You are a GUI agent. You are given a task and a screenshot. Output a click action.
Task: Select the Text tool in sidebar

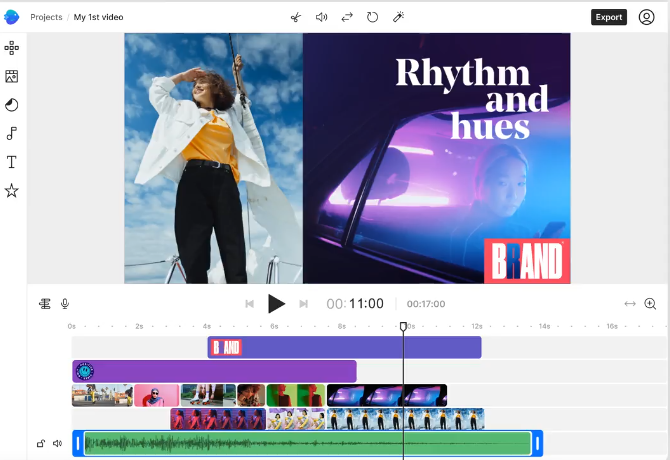12,162
